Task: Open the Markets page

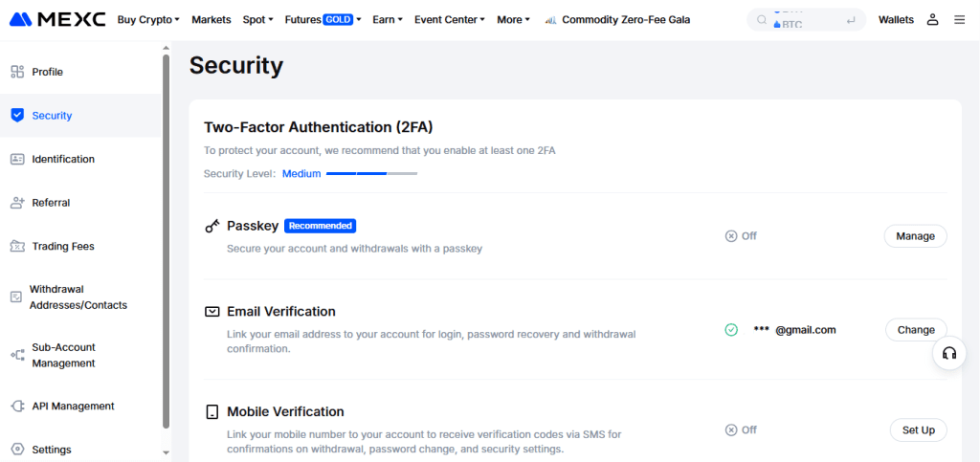Action: tap(212, 20)
